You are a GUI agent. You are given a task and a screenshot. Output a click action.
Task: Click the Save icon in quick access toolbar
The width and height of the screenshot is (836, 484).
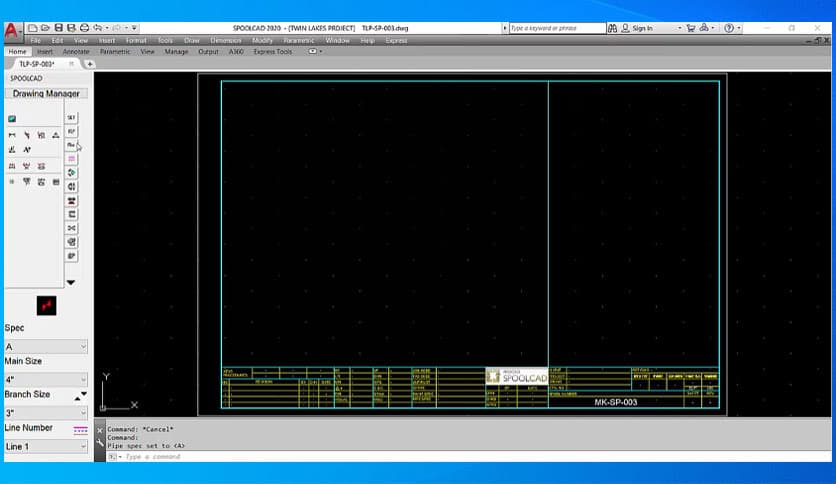[59, 28]
